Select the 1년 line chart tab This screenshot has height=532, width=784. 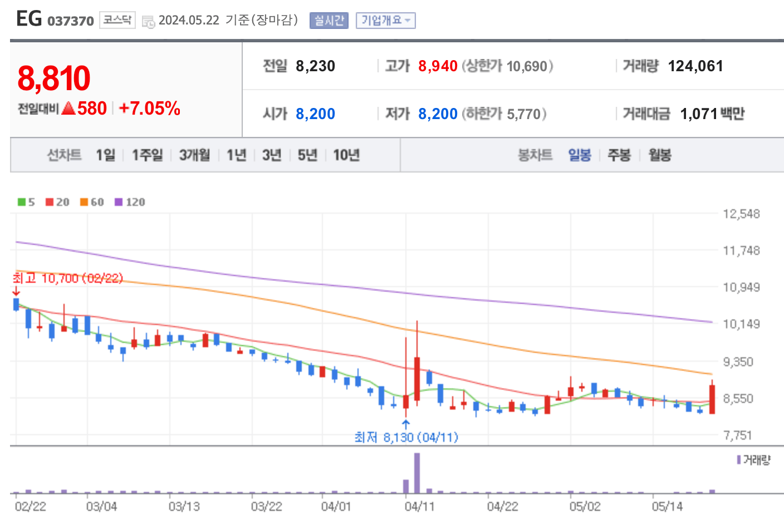click(x=237, y=155)
